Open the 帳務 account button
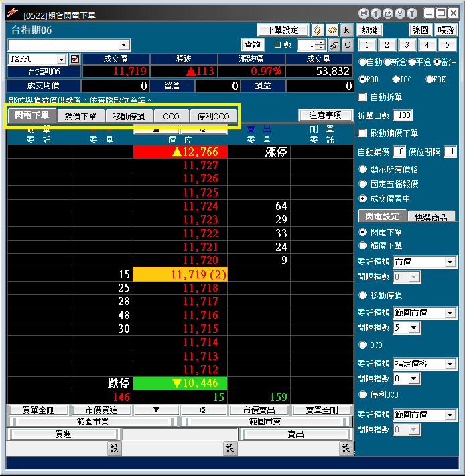The image size is (465, 476). 446,30
